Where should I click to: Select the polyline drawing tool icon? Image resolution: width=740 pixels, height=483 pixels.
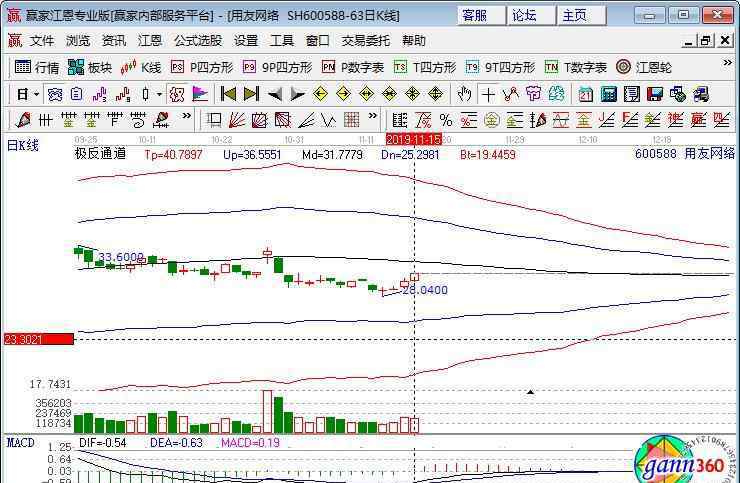pos(511,94)
